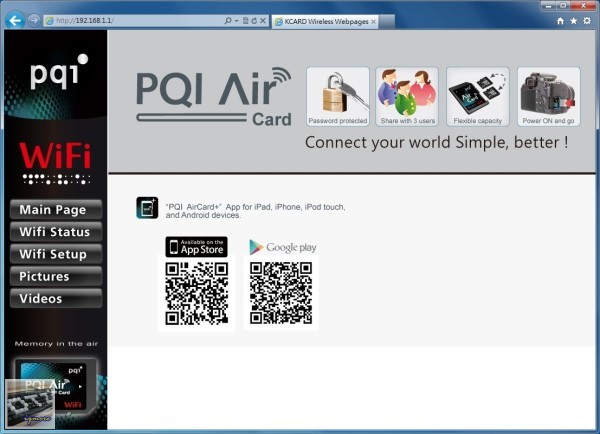The height and width of the screenshot is (434, 600).
Task: Open Main Page from the sidebar
Action: (56, 210)
